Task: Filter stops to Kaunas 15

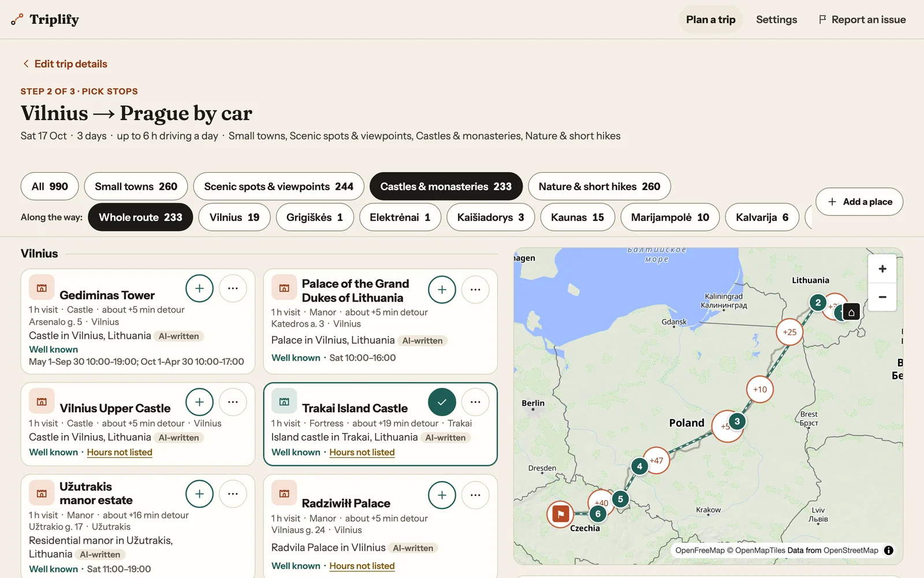Action: point(577,217)
